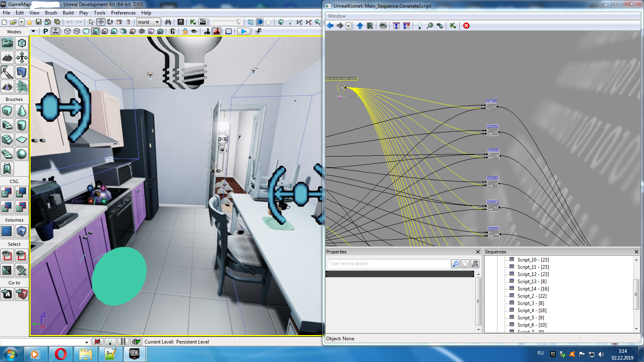Image resolution: width=644 pixels, height=362 pixels.
Task: Select the Terrain editing mode icon
Action: [x=7, y=58]
